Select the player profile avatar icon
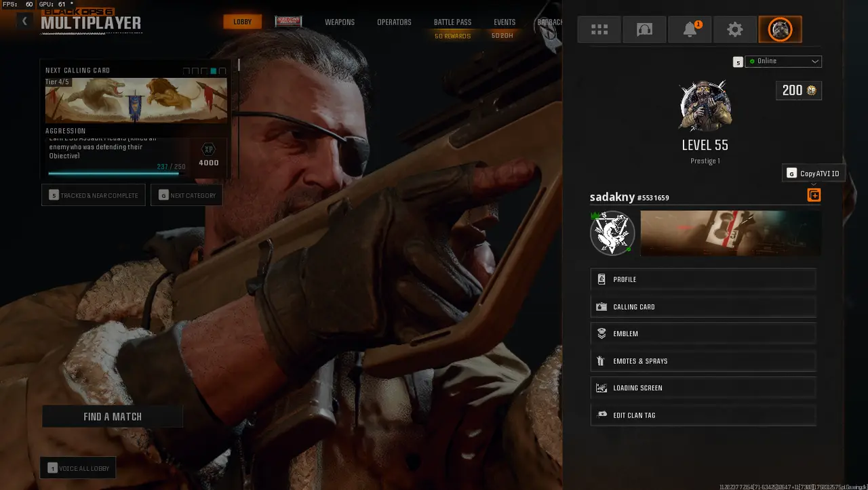 (780, 30)
